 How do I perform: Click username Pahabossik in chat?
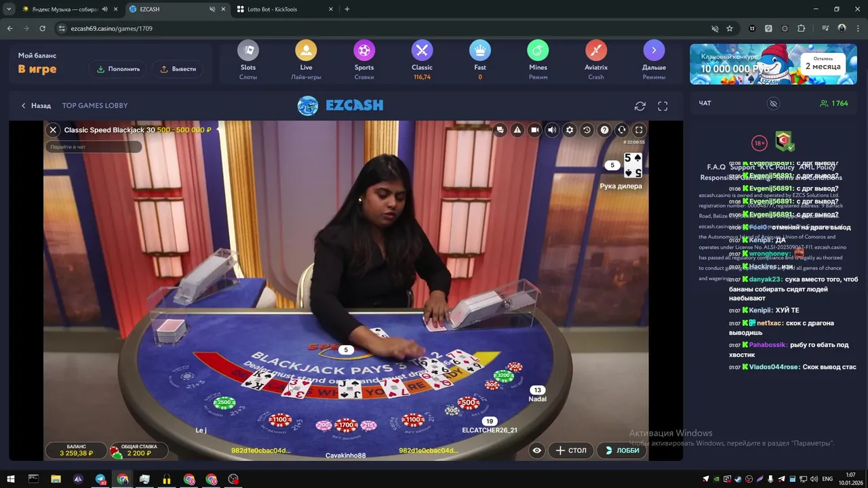click(x=768, y=345)
